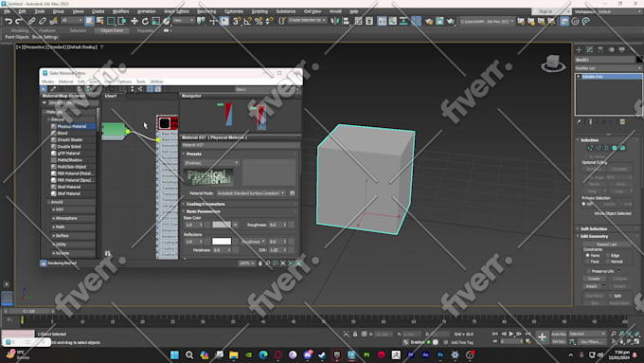Viewport: 644px width, 363px height.
Task: Open the Rendered Frame Window icon
Action: [x=439, y=21]
